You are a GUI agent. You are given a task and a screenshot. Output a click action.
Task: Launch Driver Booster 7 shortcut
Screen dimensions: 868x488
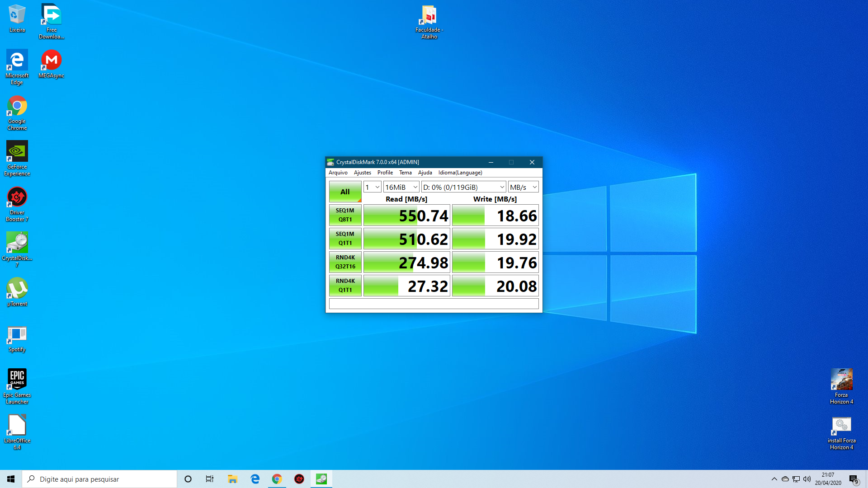[x=17, y=204]
